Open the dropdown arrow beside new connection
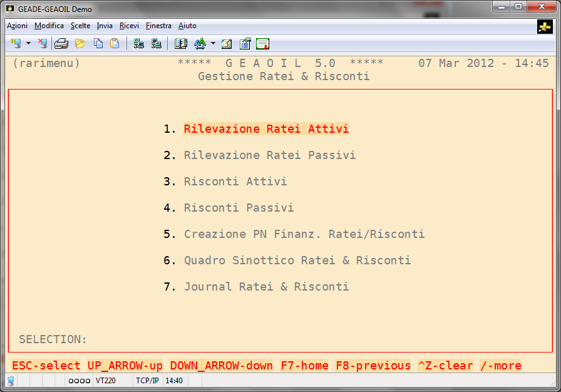Screen dimensions: 561x392 pos(28,44)
